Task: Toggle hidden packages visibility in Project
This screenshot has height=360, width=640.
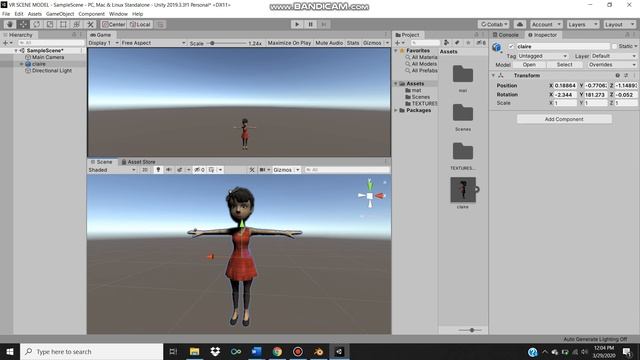Action: tap(481, 43)
